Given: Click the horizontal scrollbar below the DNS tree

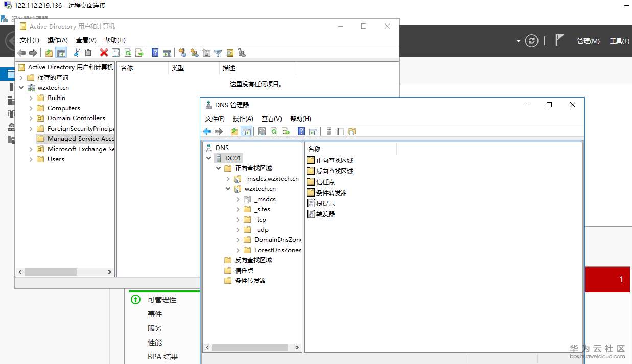Looking at the screenshot, I should (x=250, y=347).
